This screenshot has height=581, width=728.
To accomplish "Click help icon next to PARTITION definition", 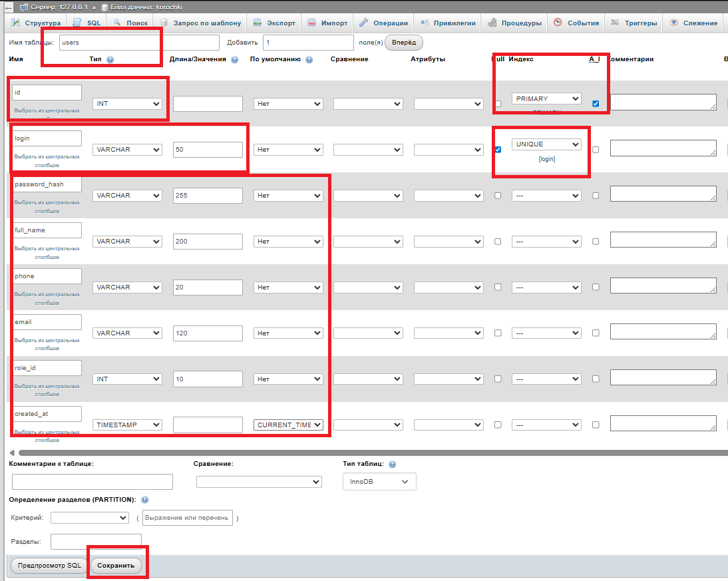I will 144,499.
